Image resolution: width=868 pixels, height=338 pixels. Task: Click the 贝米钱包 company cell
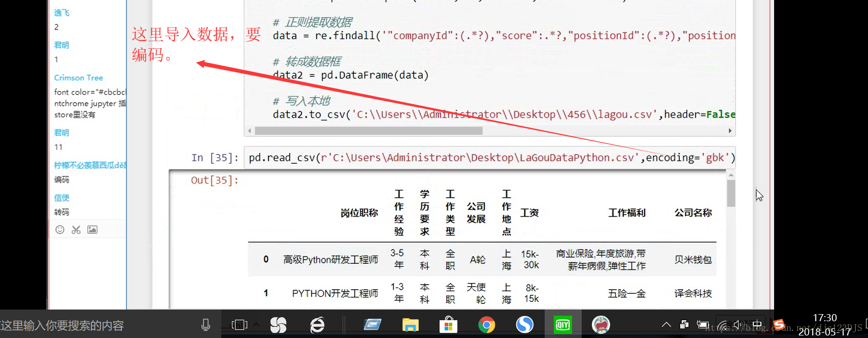(693, 260)
